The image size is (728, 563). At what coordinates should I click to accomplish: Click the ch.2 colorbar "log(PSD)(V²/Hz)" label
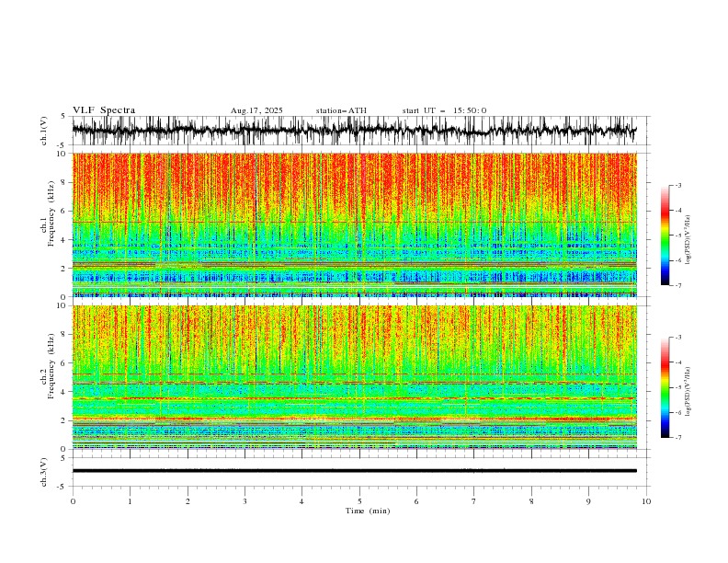coord(688,393)
